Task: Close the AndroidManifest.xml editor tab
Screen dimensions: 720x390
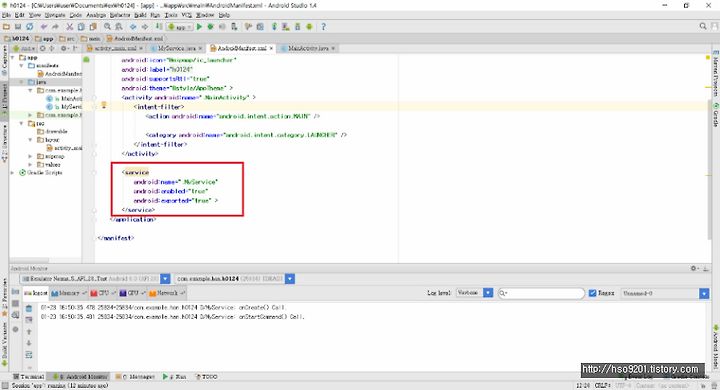Action: tap(271, 48)
